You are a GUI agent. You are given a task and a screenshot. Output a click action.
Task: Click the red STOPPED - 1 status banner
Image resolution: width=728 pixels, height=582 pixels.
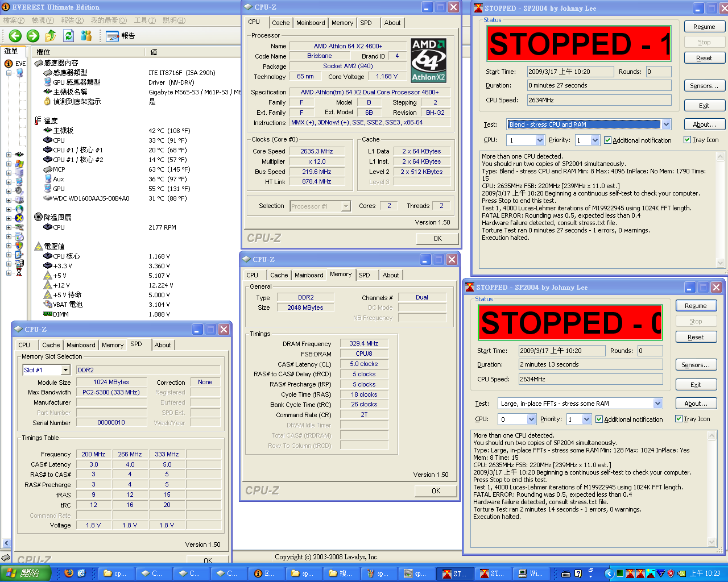click(x=579, y=44)
